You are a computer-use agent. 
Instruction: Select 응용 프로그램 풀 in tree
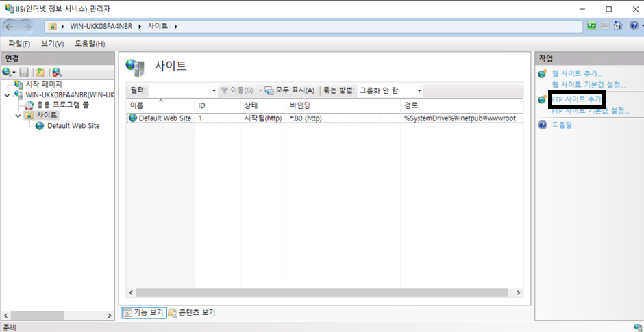62,105
